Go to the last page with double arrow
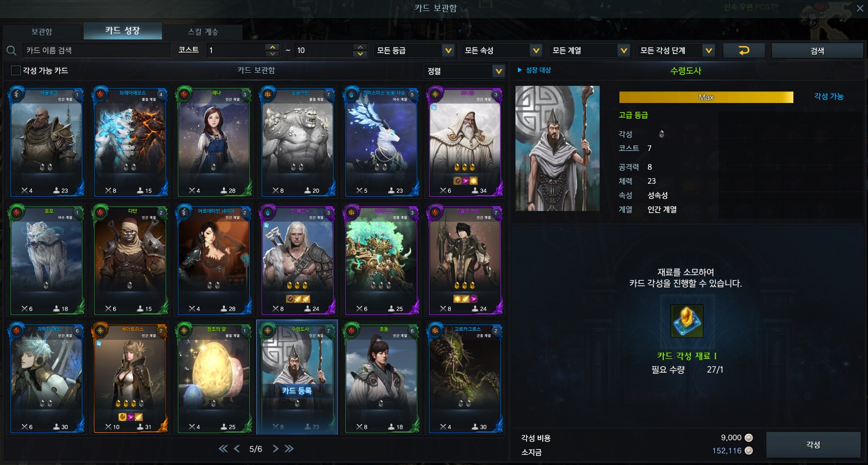Screen dimensions: 868x465 (289, 448)
